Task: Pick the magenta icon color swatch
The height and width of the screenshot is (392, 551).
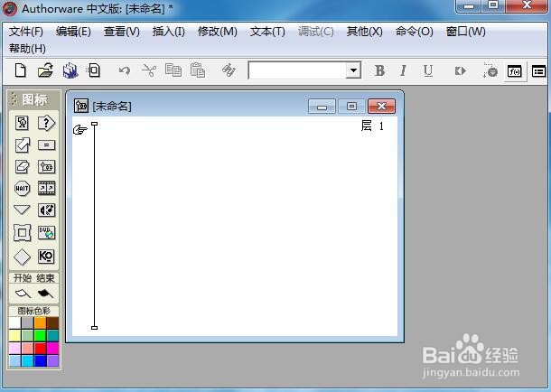Action: [x=52, y=348]
